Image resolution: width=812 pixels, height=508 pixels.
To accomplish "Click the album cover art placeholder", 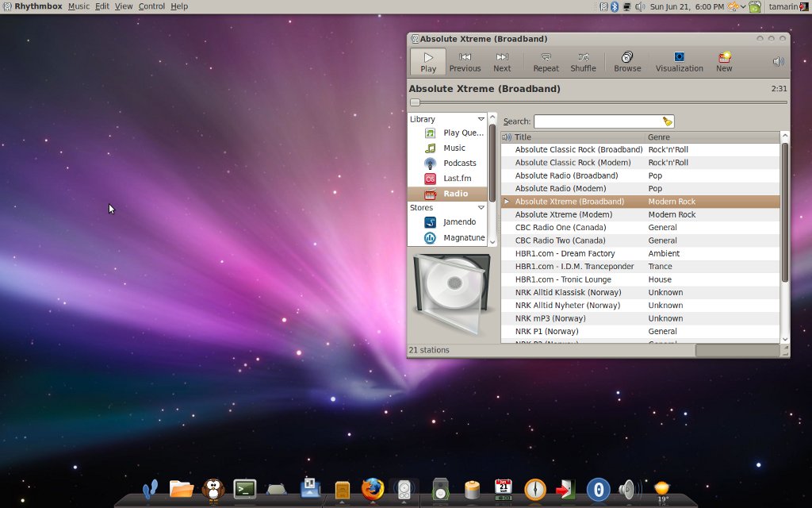I will 451,294.
